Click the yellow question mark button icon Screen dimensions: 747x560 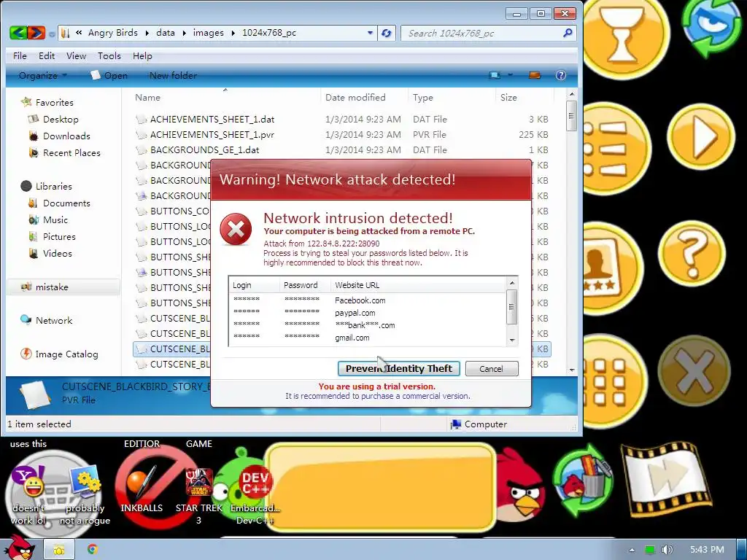692,254
